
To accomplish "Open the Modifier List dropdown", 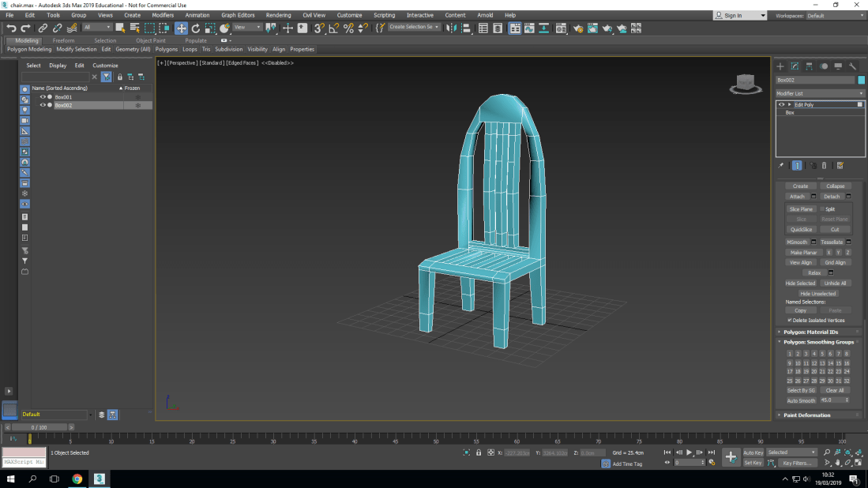I will pos(819,93).
